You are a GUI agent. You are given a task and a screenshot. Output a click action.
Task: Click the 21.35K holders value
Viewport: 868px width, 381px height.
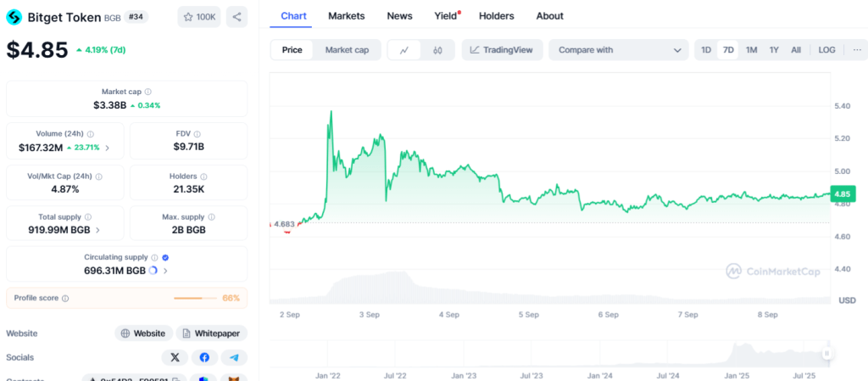[189, 189]
